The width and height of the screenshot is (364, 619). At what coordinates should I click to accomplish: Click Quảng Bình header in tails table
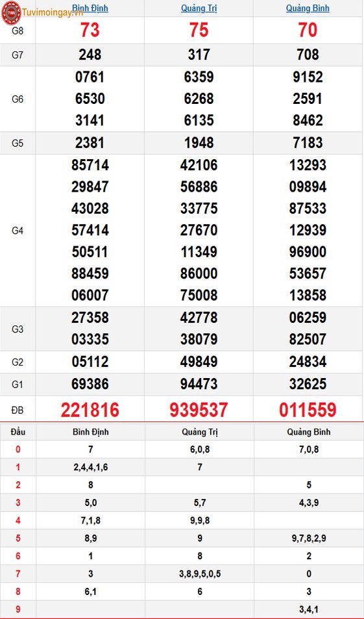tap(309, 432)
